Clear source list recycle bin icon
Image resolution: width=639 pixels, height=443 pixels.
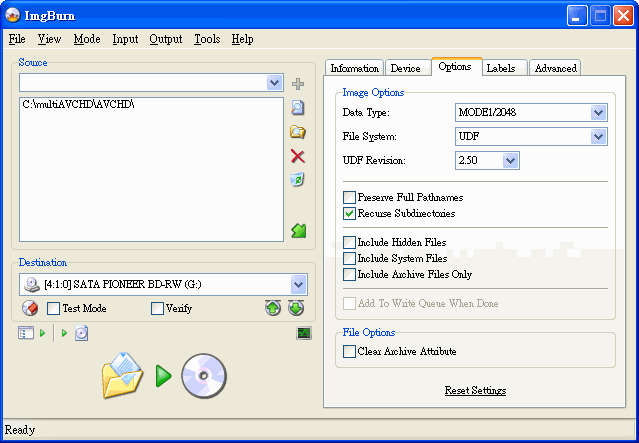[297, 179]
